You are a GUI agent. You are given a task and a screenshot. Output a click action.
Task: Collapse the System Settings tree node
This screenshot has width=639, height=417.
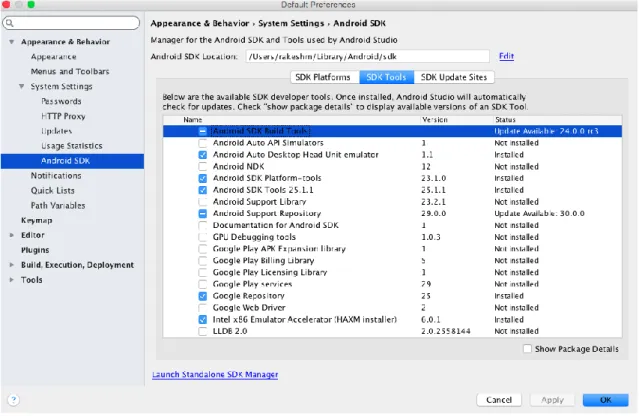coord(22,86)
